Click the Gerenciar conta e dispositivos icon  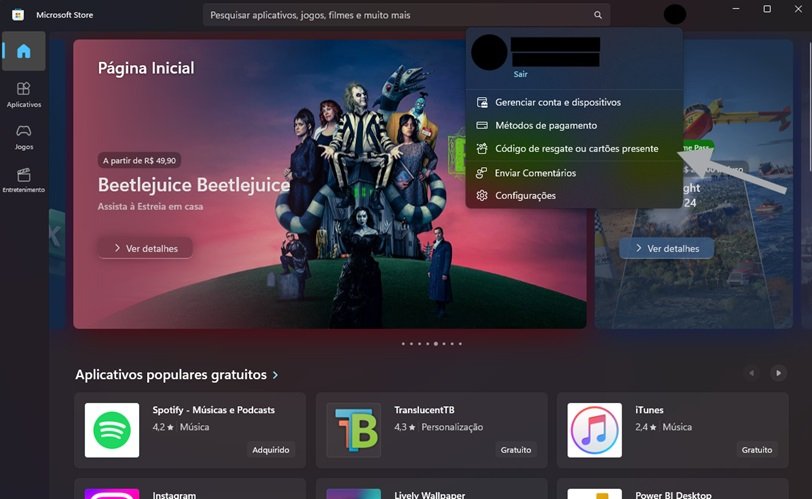[x=482, y=102]
